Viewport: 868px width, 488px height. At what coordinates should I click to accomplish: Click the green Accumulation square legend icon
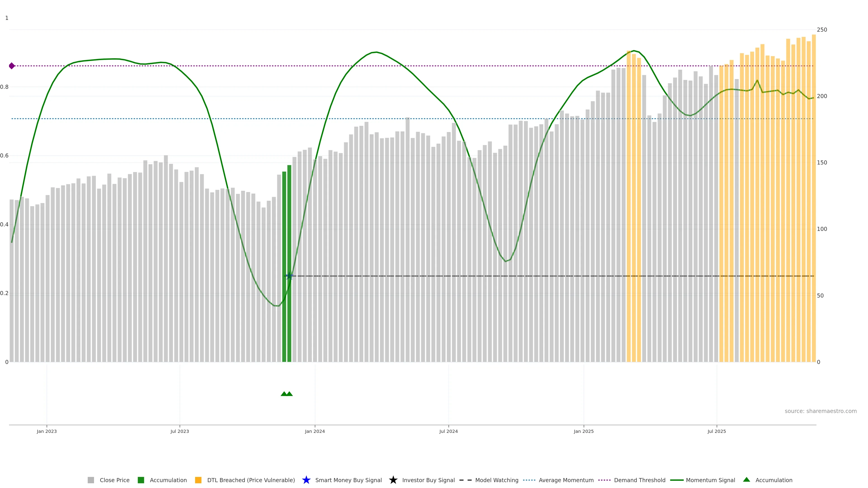coord(141,480)
